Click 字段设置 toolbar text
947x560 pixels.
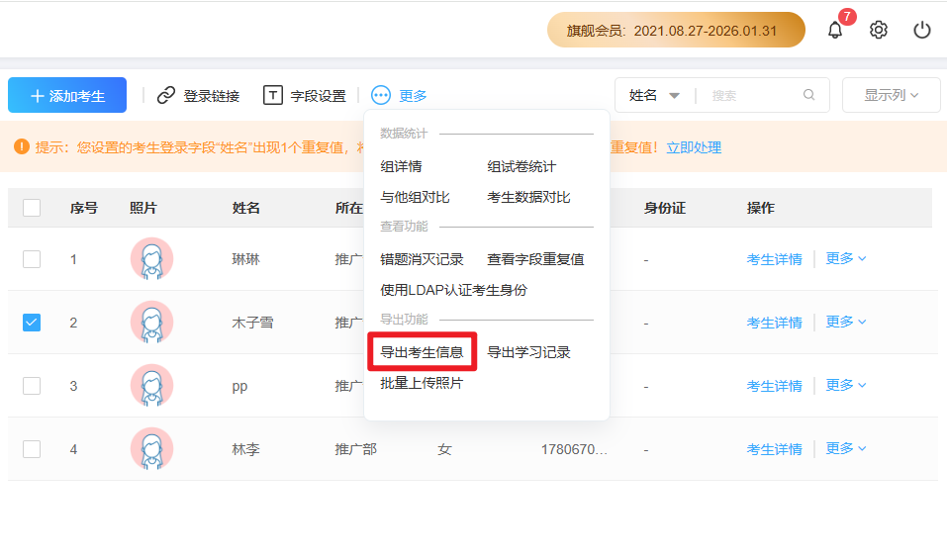[x=319, y=95]
